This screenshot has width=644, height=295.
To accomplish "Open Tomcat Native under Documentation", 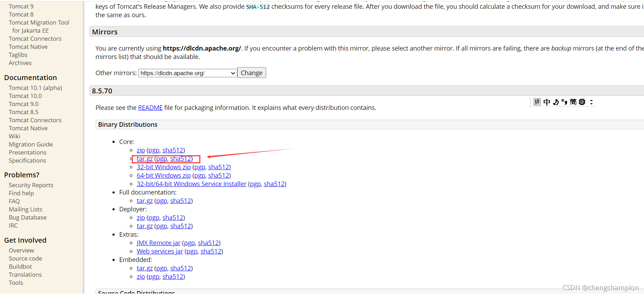I will (x=28, y=128).
